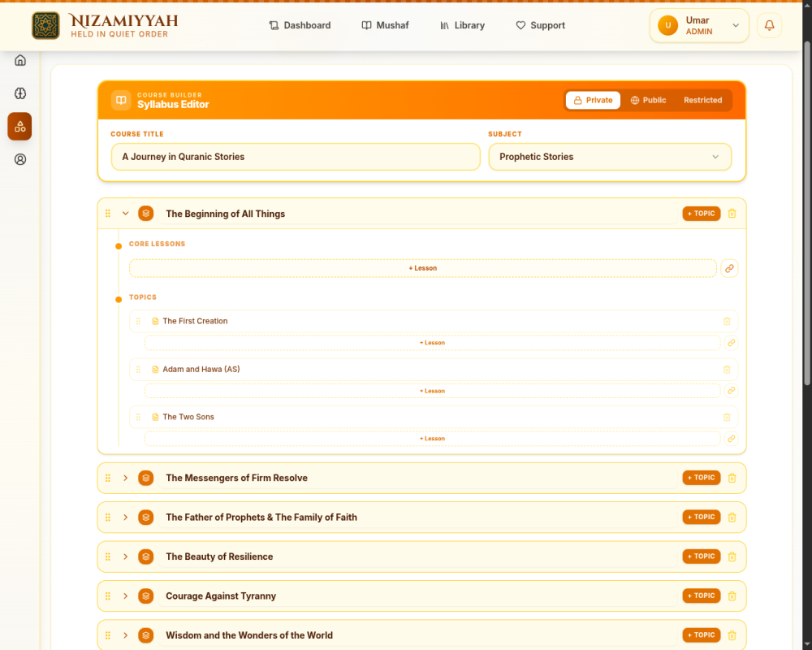812x650 pixels.
Task: Grab drag handle of The Beginning of All Things
Action: click(x=108, y=214)
